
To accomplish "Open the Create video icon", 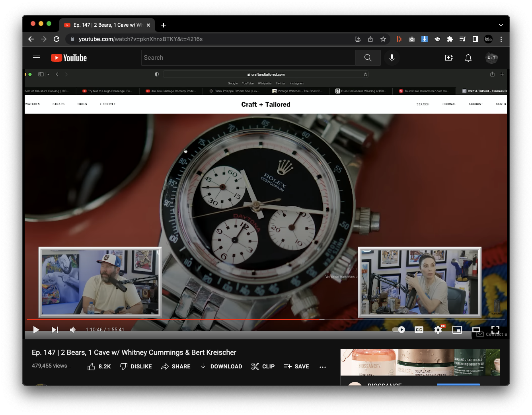I will 449,58.
